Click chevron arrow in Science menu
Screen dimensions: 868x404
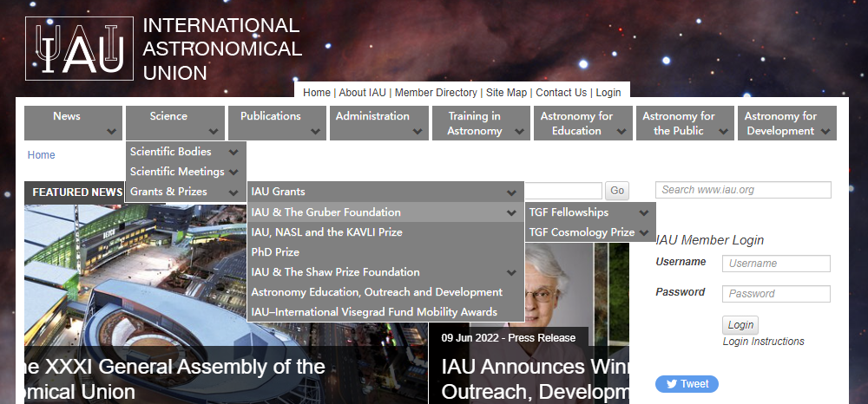click(x=214, y=132)
